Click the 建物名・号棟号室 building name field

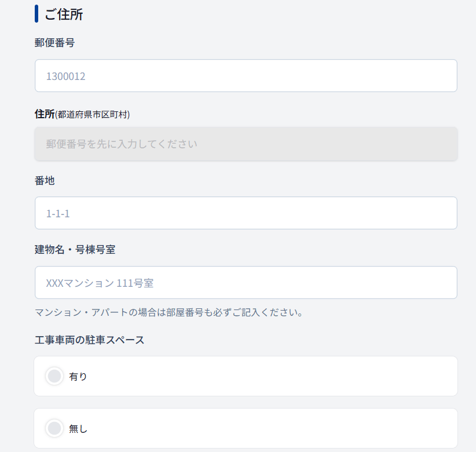click(x=246, y=283)
